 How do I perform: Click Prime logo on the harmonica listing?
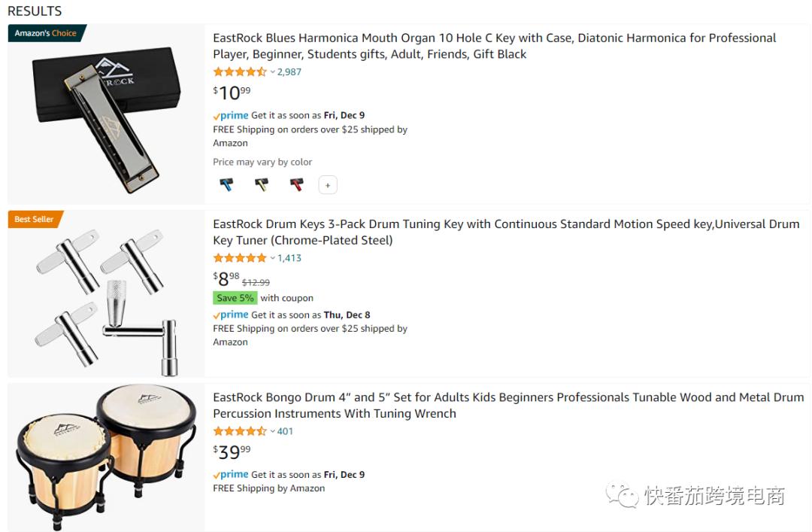(x=231, y=115)
